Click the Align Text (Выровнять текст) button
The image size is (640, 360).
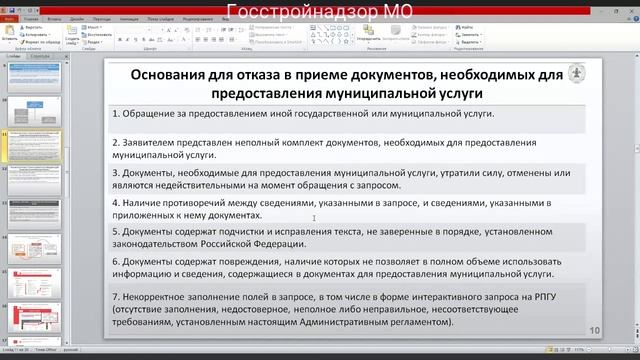(x=268, y=35)
